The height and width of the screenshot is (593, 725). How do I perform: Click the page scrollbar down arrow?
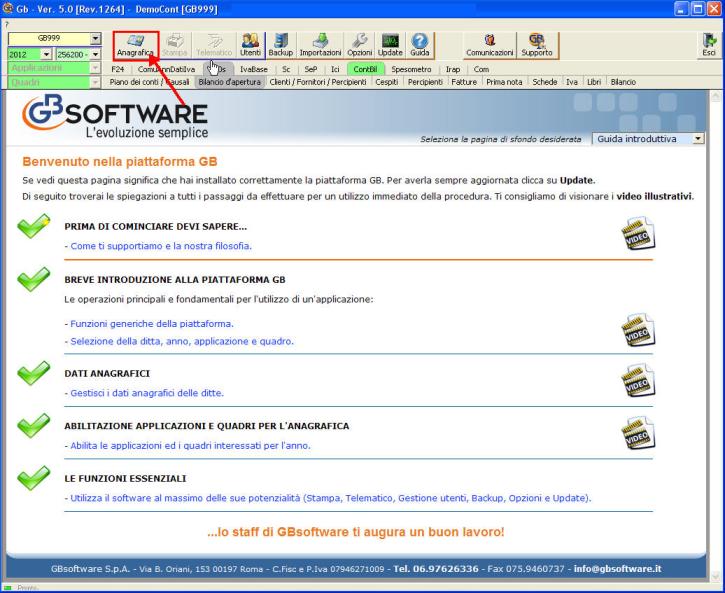click(x=715, y=576)
